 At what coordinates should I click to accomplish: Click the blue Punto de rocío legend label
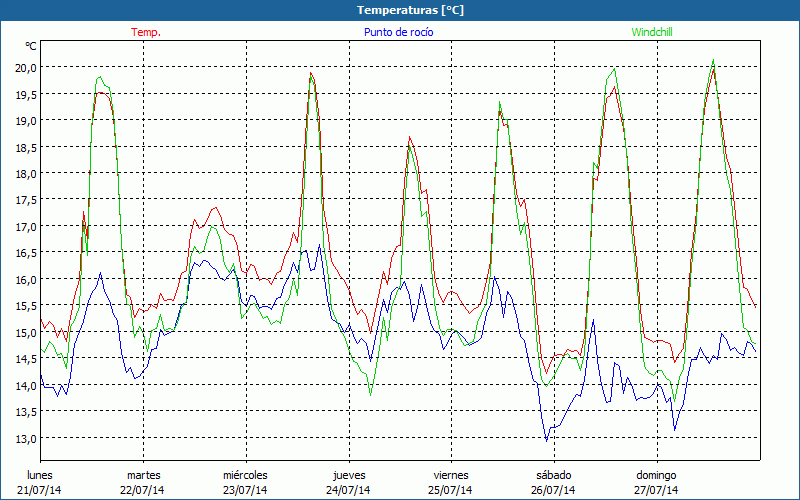(x=399, y=32)
